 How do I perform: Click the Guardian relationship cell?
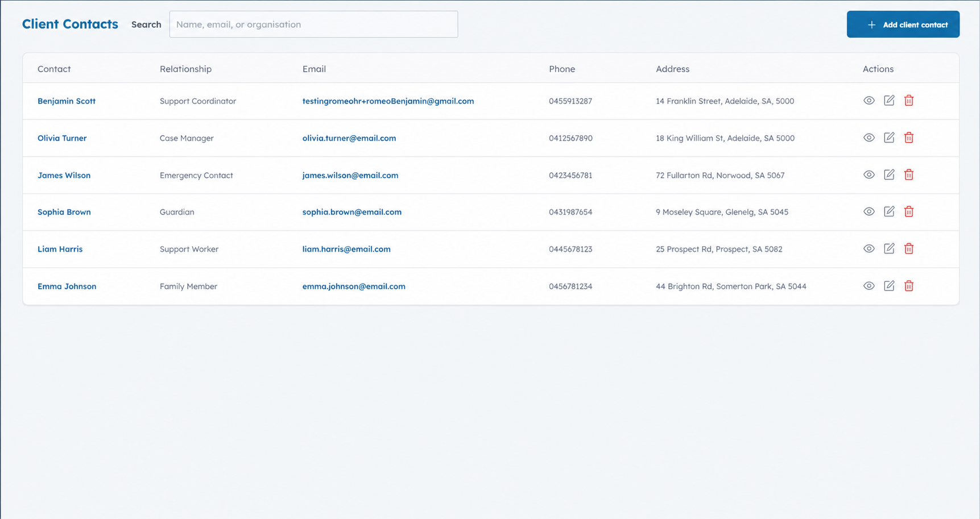point(177,212)
